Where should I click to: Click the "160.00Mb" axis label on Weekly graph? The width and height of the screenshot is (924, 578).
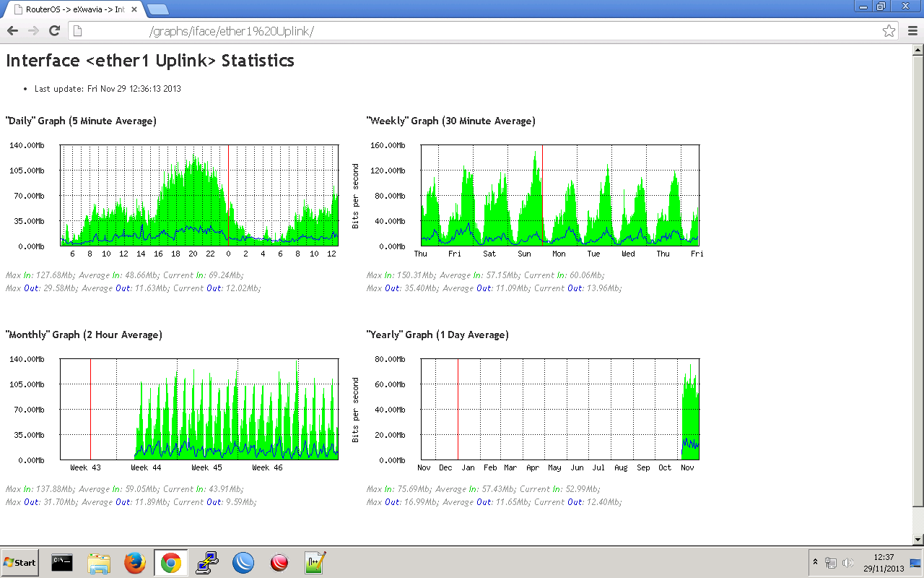[389, 145]
